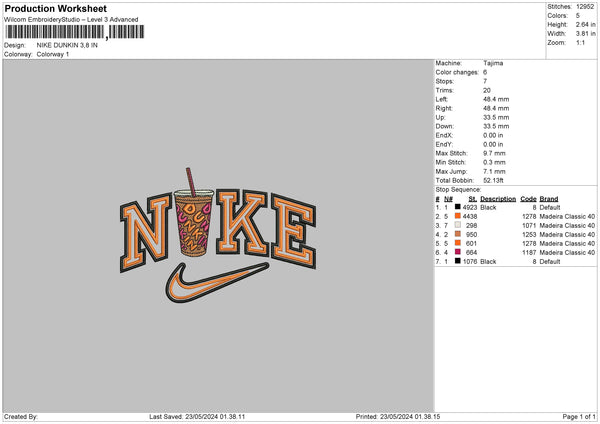The image size is (600, 424).
Task: Click thread code '1187' in stop 6
Action: coord(530,253)
